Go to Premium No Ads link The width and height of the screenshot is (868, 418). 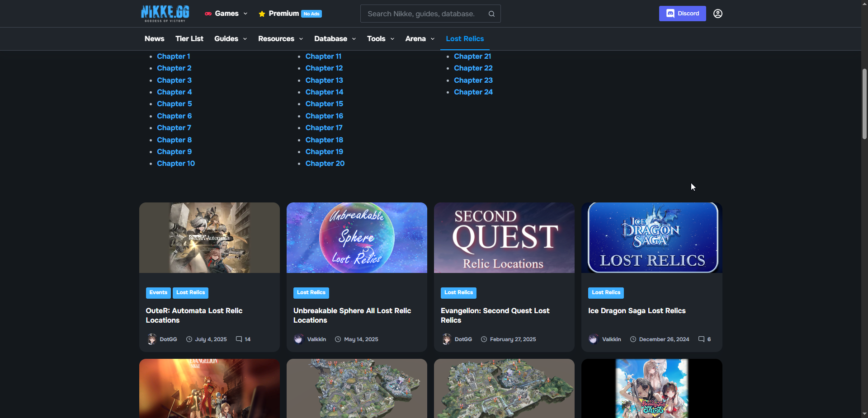tap(290, 14)
